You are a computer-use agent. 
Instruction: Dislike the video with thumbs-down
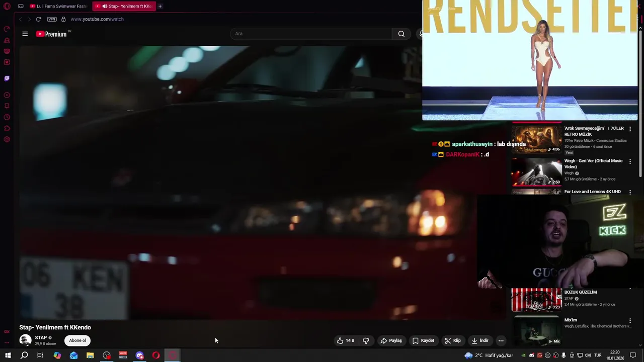pos(366,340)
